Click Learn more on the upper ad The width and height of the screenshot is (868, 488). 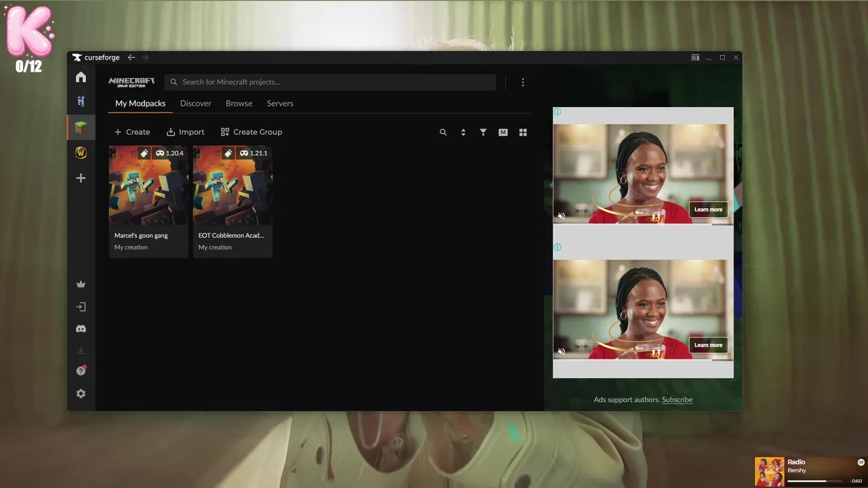pyautogui.click(x=708, y=209)
